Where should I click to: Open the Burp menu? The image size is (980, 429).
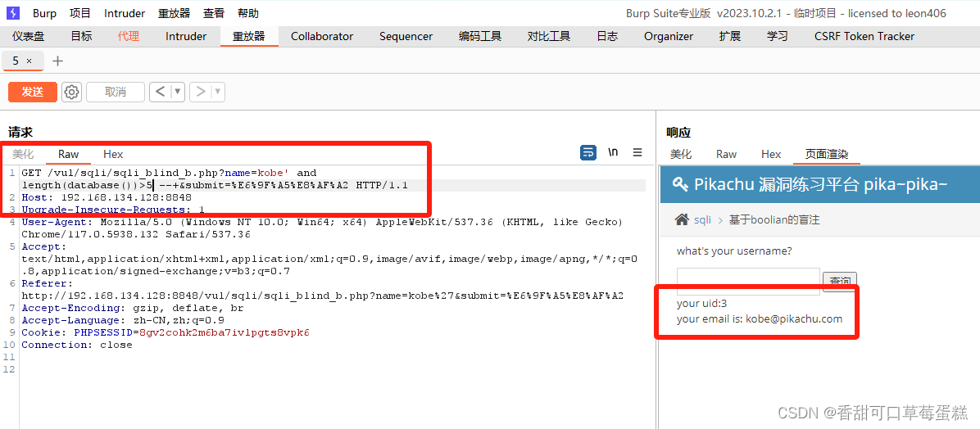click(43, 13)
